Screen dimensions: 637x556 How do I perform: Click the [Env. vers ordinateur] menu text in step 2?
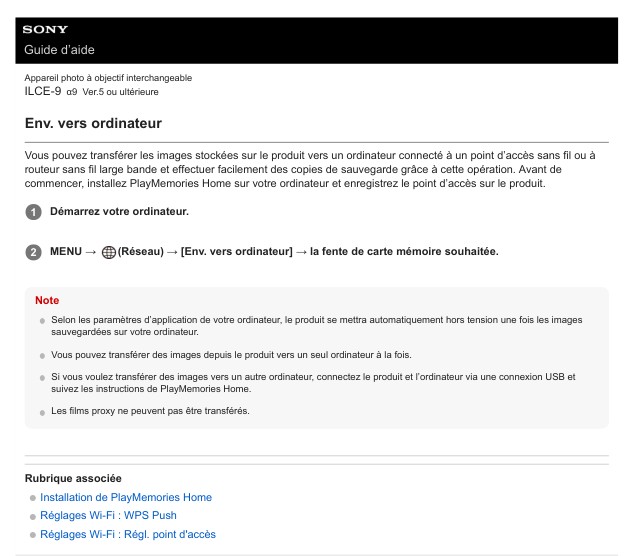(x=236, y=251)
